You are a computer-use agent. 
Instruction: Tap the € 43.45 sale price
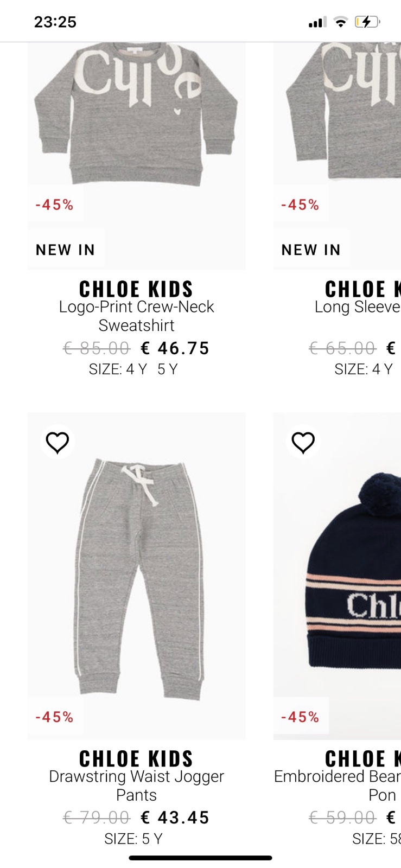point(175,817)
